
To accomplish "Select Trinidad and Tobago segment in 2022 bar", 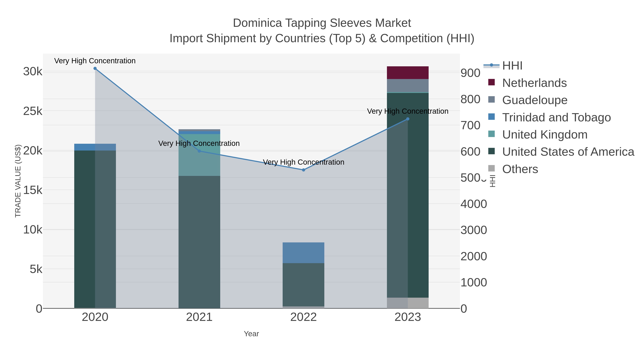I will pyautogui.click(x=304, y=253).
